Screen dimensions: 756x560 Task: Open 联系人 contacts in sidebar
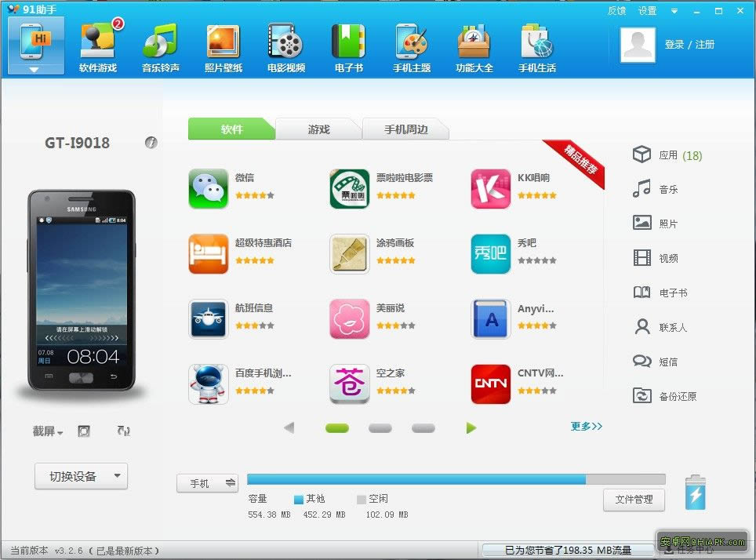click(660, 327)
